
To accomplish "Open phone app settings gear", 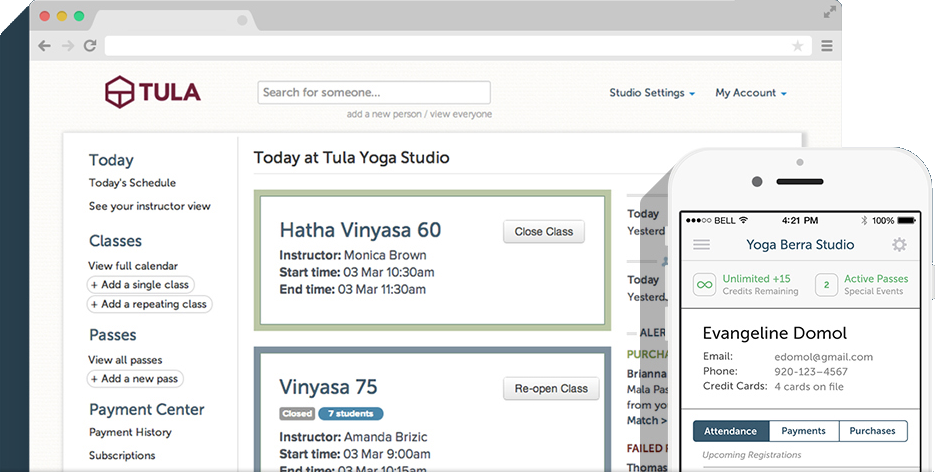I will pos(899,244).
